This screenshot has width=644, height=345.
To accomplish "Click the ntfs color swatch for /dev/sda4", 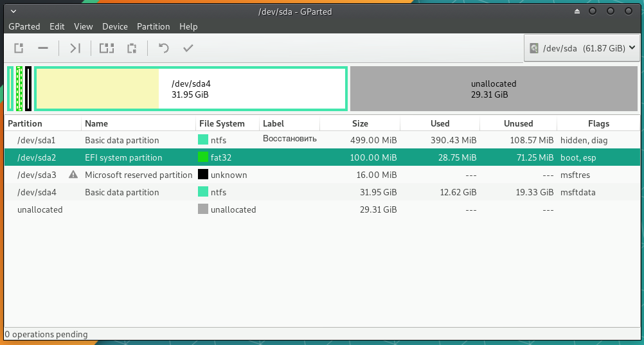I will (203, 192).
